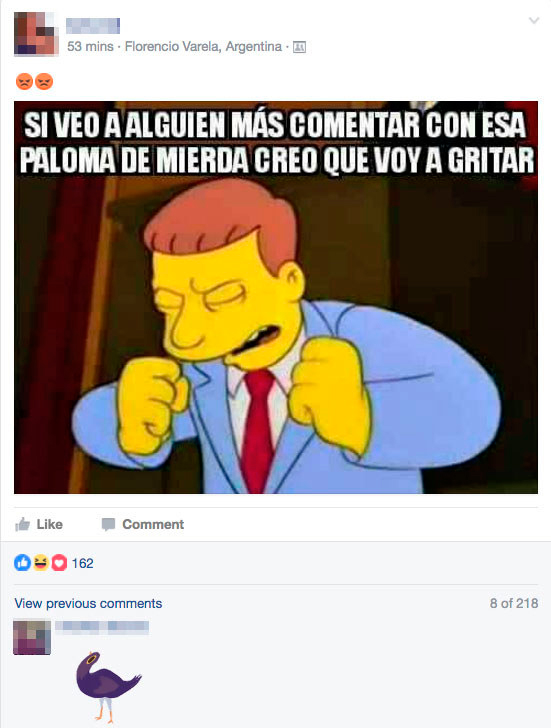Click the speech bubble Comment icon

(x=108, y=525)
